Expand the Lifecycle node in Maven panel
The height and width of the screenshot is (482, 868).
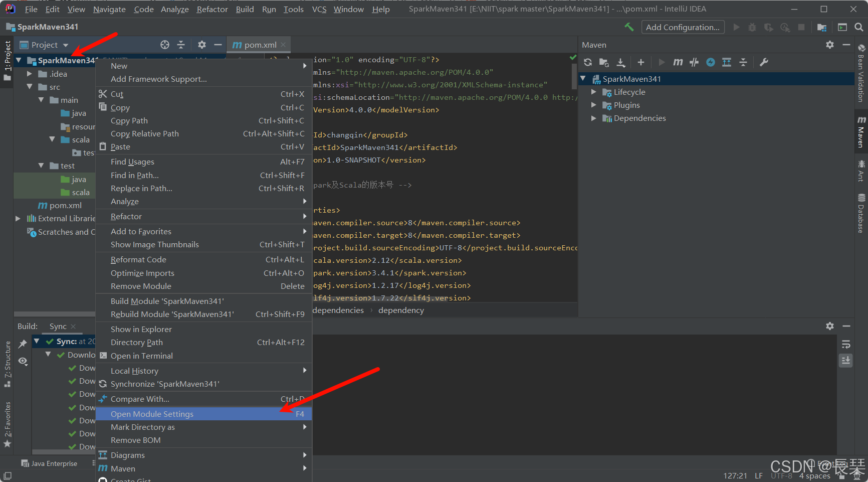(x=594, y=92)
